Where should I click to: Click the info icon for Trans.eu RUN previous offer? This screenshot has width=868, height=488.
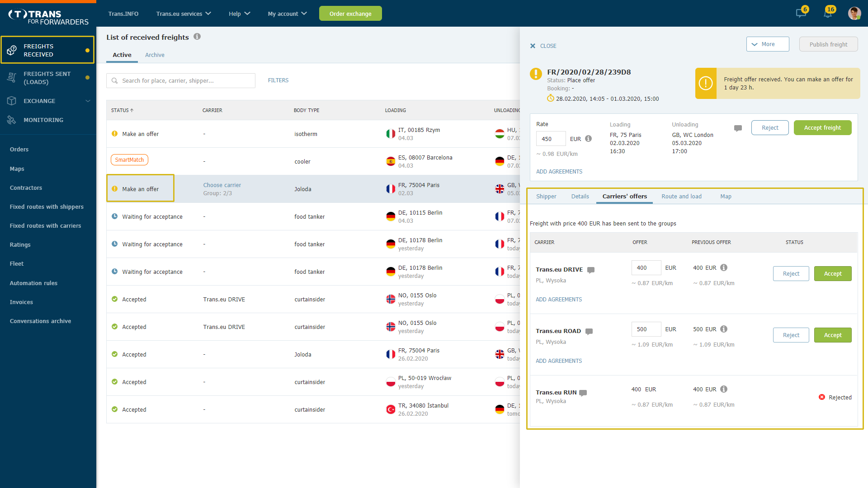(724, 389)
